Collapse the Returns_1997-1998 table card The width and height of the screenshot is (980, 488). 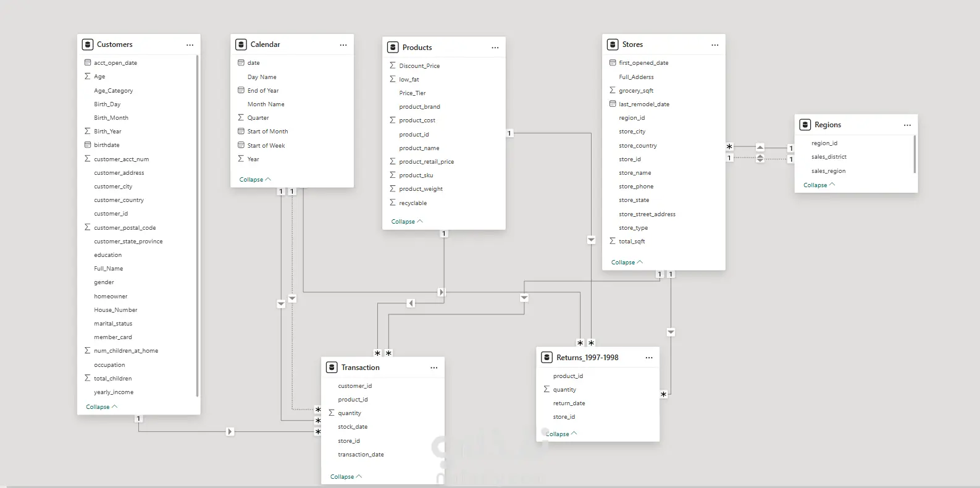(x=561, y=434)
